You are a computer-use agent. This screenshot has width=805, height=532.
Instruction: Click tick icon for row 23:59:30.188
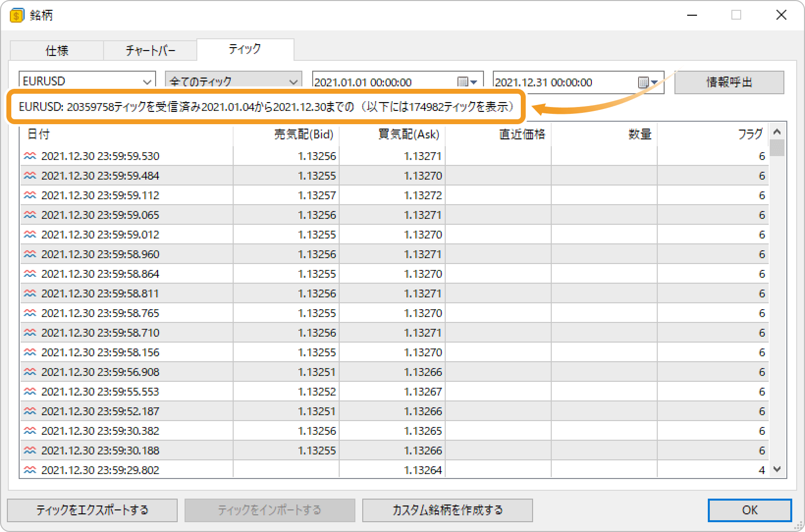[x=30, y=451]
